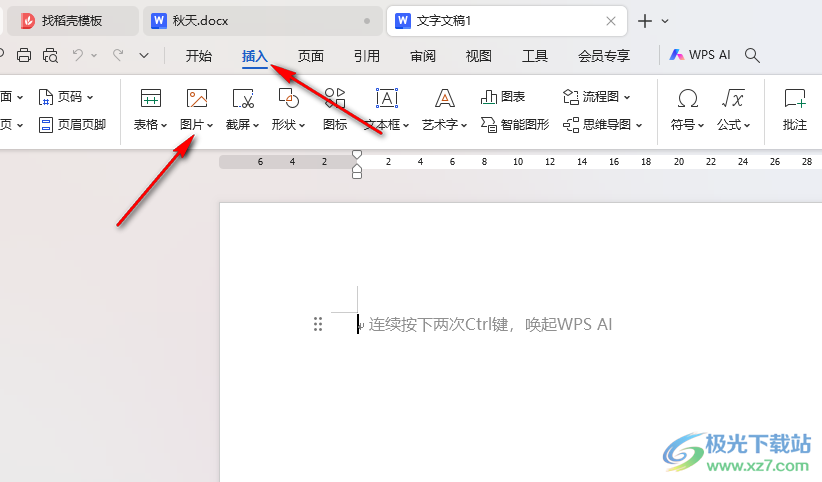Expand the new tab dropdown chevron
This screenshot has width=822, height=482.
pyautogui.click(x=665, y=21)
